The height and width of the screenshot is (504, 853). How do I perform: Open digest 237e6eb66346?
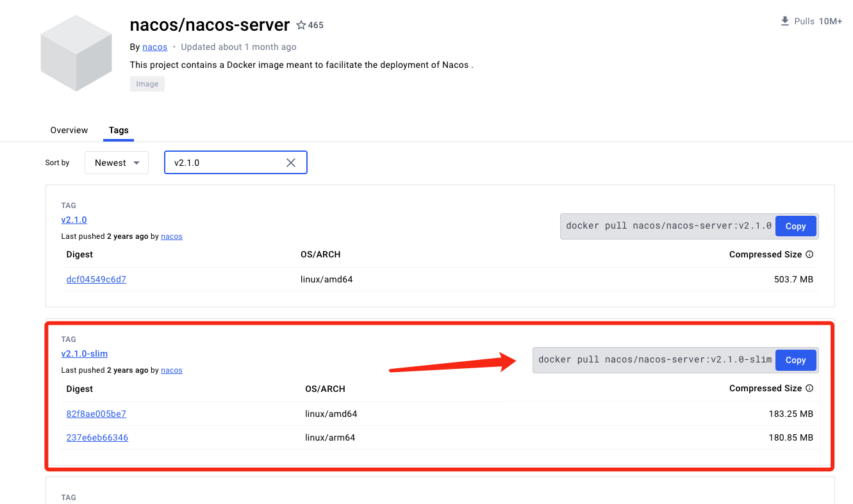[97, 437]
